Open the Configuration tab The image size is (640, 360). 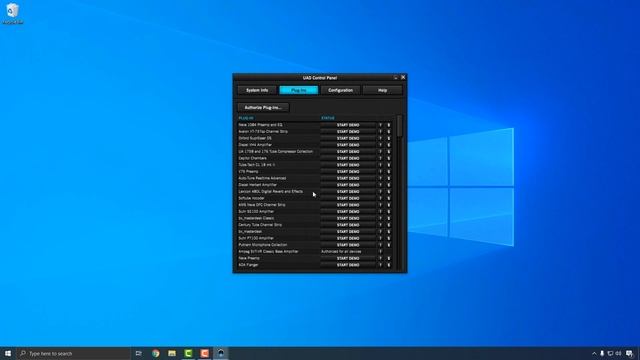pos(340,90)
